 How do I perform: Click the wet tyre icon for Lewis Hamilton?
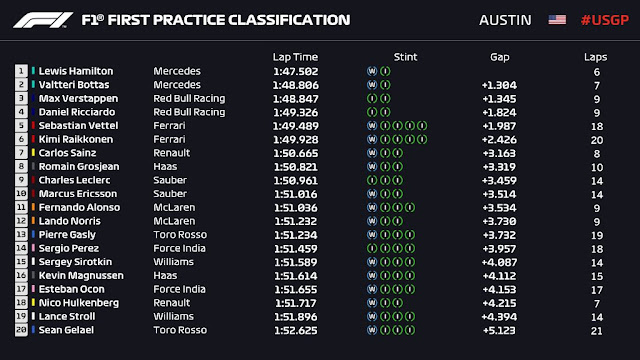372,71
